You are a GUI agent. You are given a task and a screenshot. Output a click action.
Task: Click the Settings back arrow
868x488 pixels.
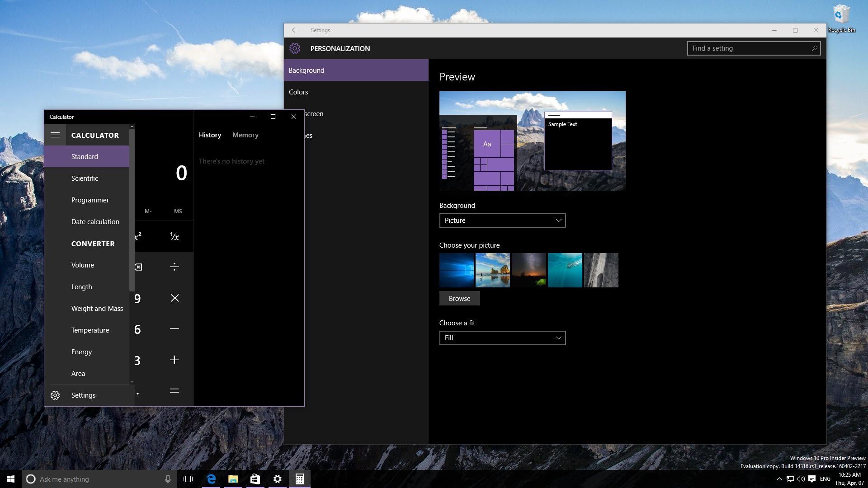[295, 30]
